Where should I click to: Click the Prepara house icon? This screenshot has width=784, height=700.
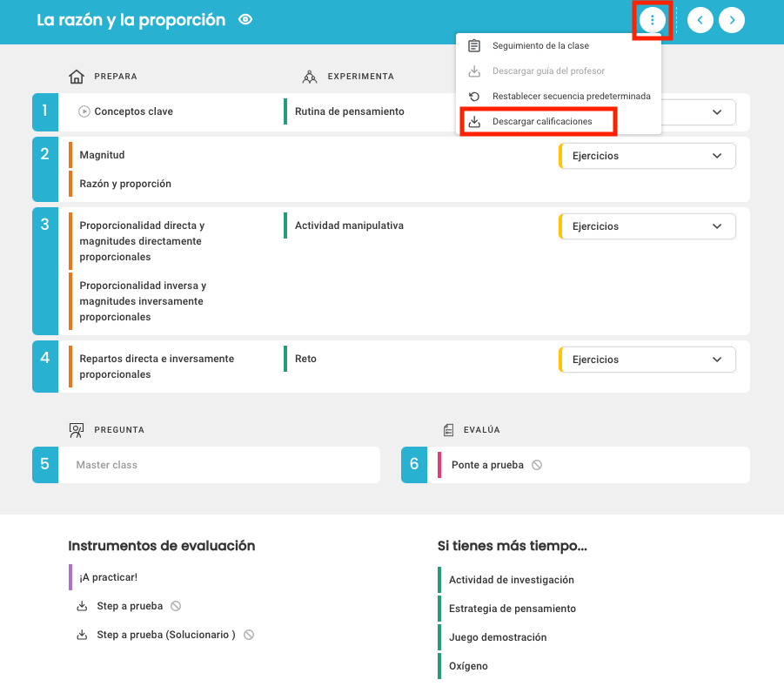[x=77, y=77]
